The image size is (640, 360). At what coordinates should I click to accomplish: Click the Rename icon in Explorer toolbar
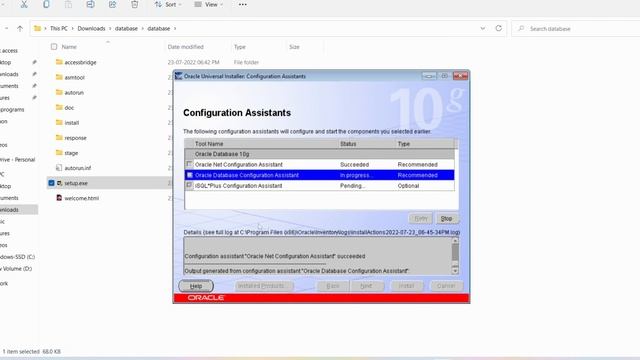[x=90, y=4]
